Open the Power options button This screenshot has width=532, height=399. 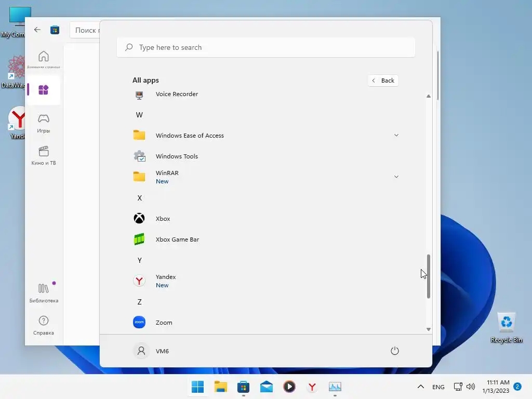point(395,351)
